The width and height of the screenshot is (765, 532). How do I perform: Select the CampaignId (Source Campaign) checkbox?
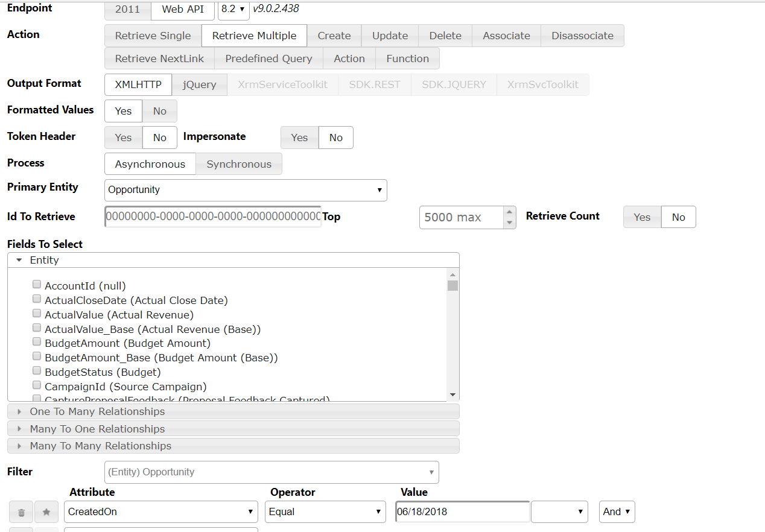37,385
